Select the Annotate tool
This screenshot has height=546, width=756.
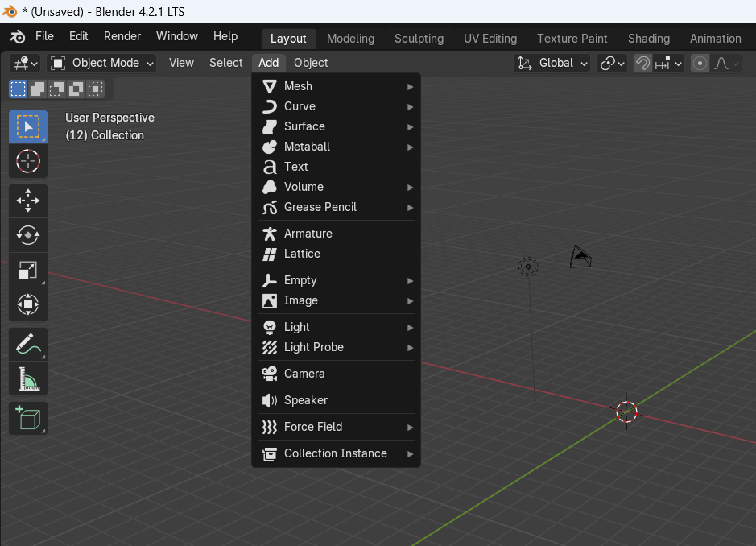coord(28,344)
